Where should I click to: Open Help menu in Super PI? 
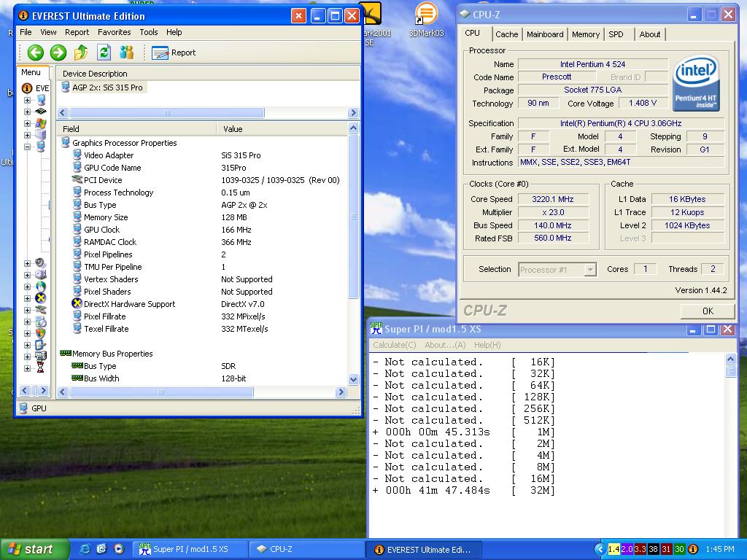pyautogui.click(x=487, y=345)
